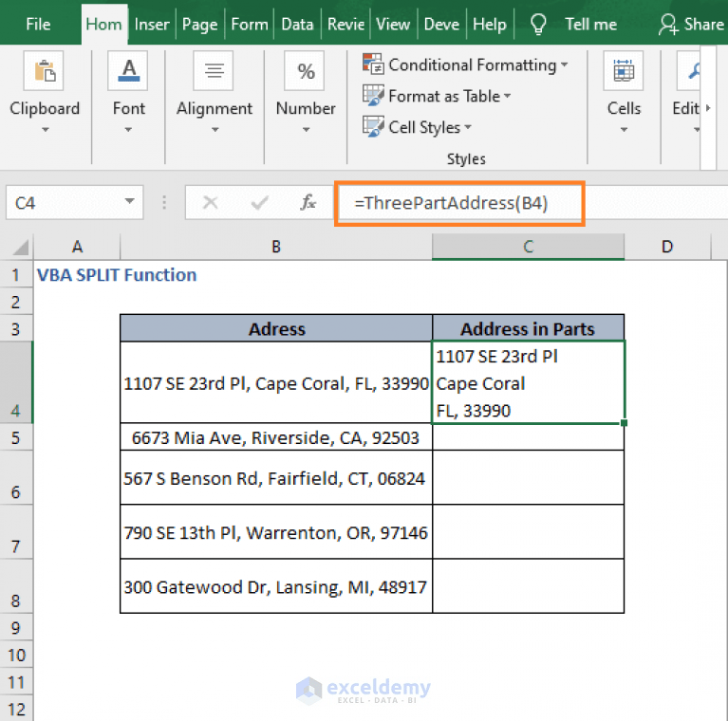
Task: Open the Conditional Formatting dropdown arrow
Action: click(564, 65)
